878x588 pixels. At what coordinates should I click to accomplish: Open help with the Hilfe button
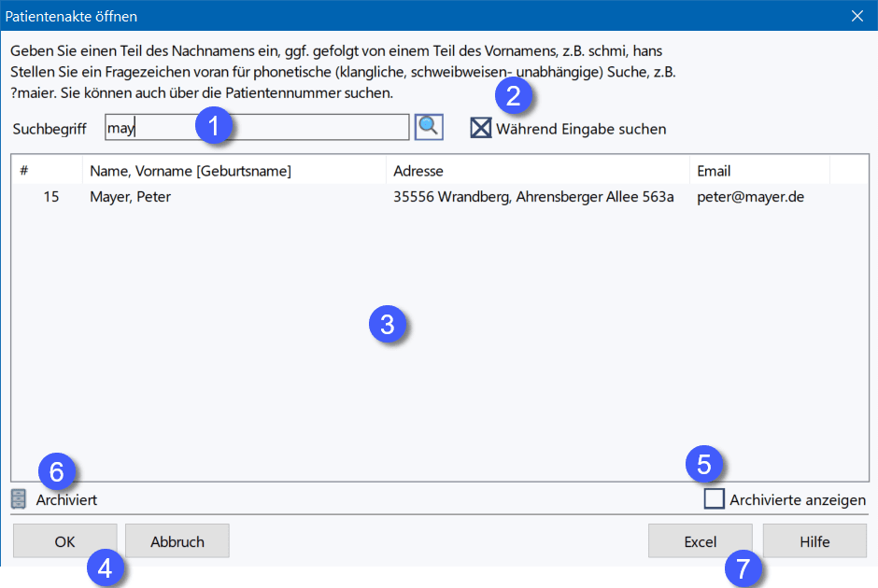[x=814, y=541]
